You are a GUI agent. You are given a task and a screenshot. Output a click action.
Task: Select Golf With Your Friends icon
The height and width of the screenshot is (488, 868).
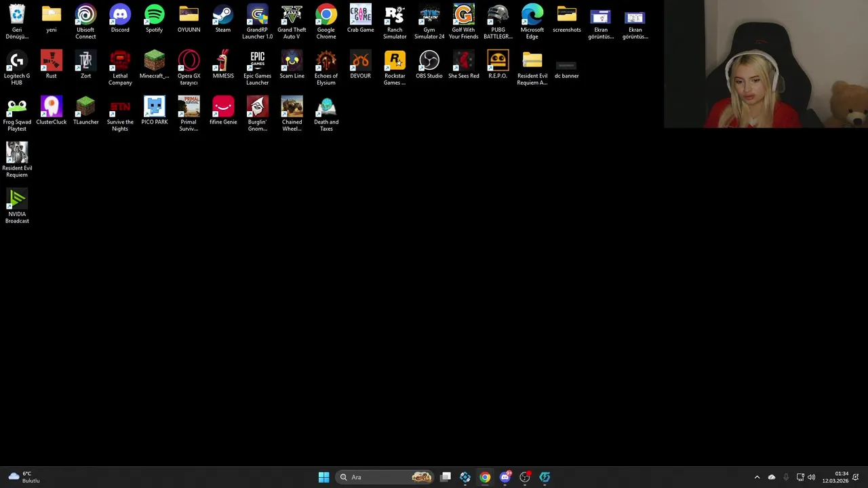click(463, 22)
